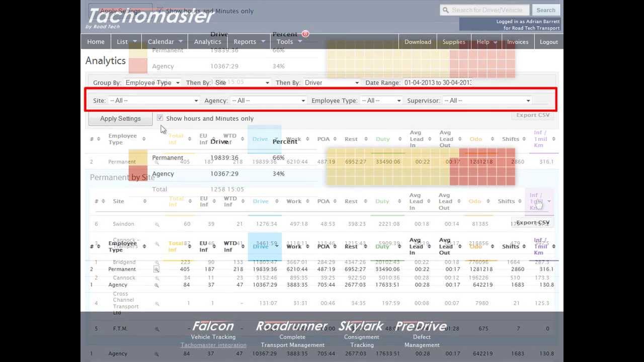This screenshot has height=362, width=644.
Task: Follow the Tachomaster integration link under Falcon
Action: pos(213,345)
